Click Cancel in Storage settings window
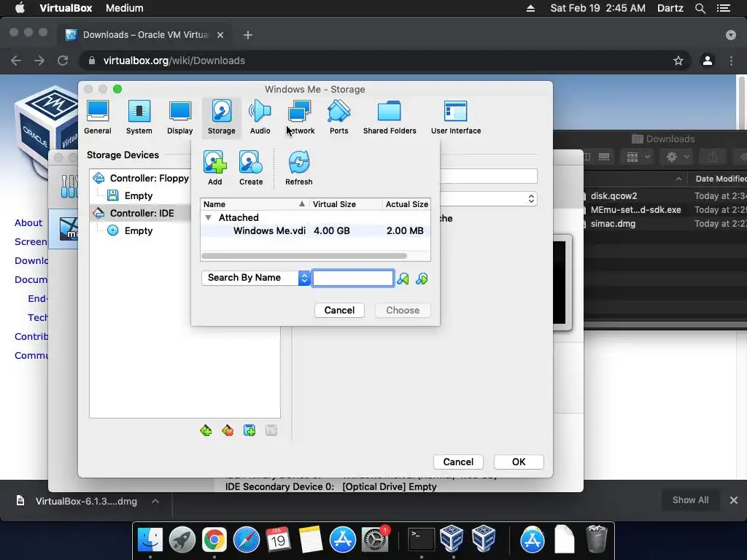 [458, 462]
